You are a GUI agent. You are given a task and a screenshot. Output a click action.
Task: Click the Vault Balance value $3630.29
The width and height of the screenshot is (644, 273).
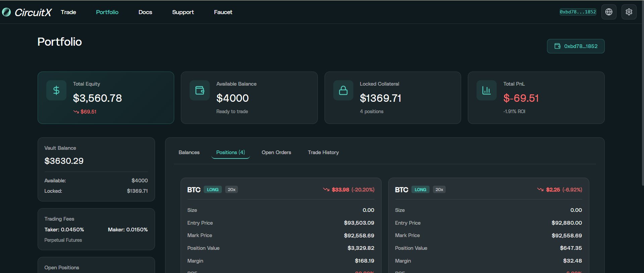click(x=64, y=161)
